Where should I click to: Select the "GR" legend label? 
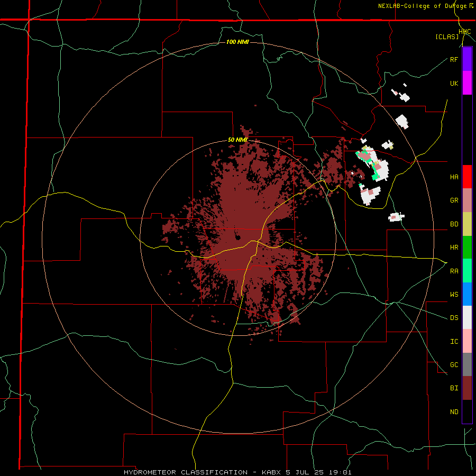click(454, 200)
